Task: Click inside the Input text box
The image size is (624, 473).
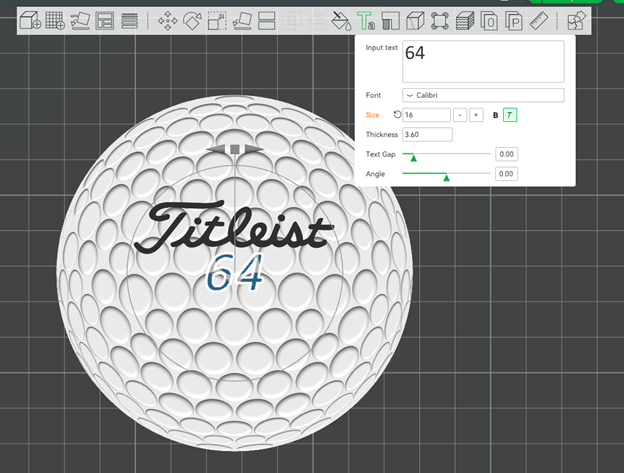Action: coord(483,61)
